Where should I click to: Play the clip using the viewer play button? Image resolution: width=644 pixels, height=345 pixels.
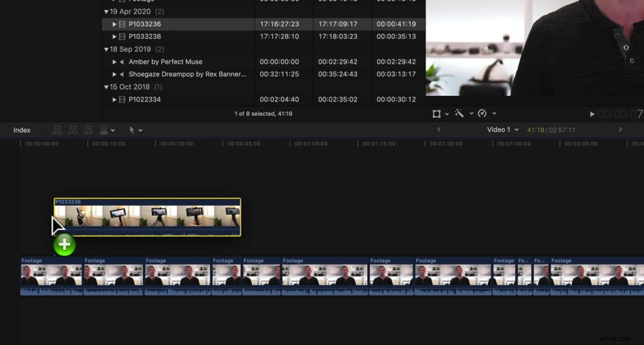tap(592, 114)
